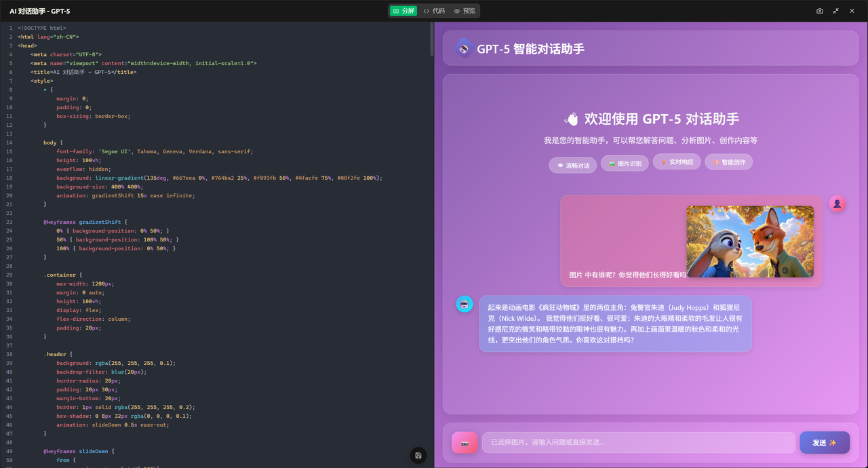The image size is (868, 468).
Task: Click the 智能创作 feature chip
Action: [728, 162]
